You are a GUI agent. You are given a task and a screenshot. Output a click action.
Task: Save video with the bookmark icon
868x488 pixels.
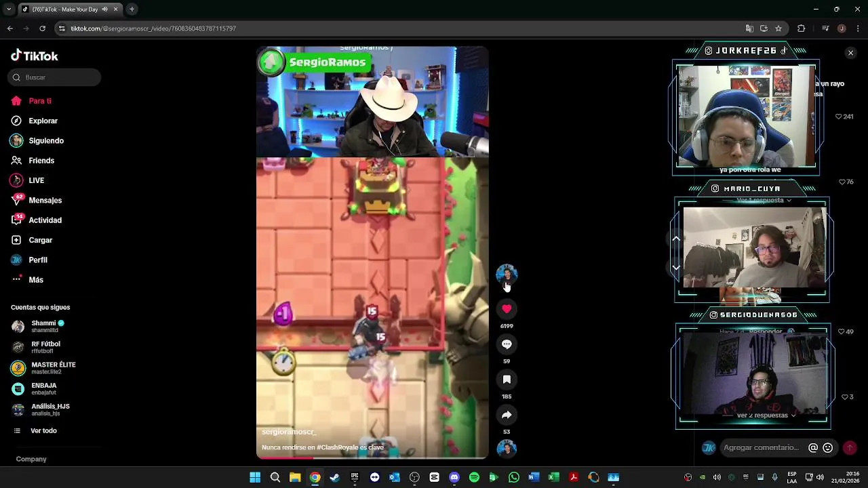pyautogui.click(x=507, y=380)
